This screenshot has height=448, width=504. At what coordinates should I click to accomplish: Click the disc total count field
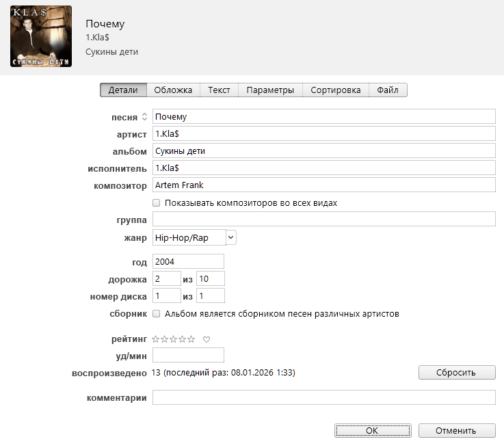coord(211,295)
